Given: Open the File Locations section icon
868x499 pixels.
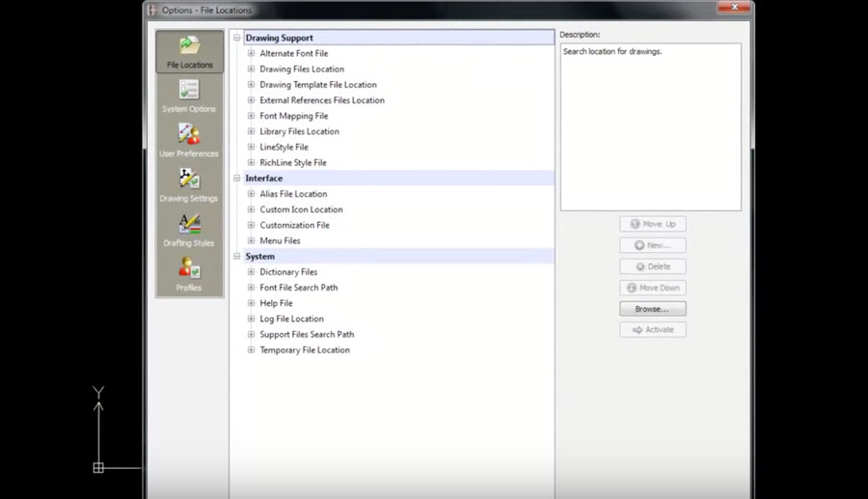Looking at the screenshot, I should [189, 51].
